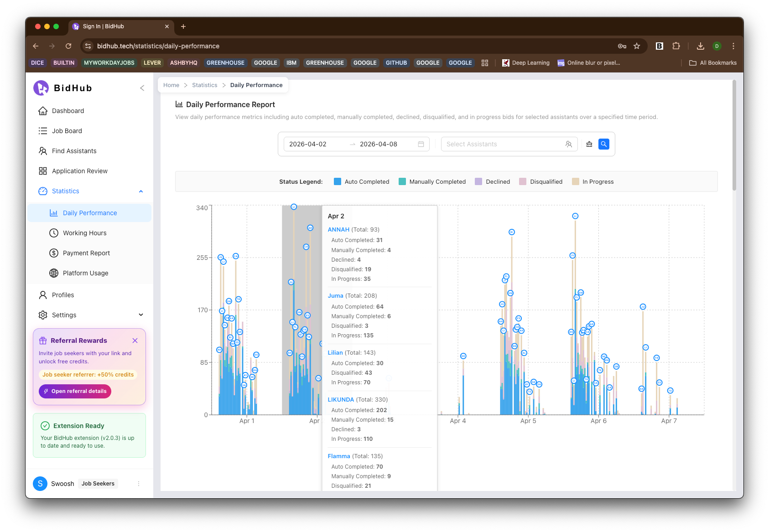The image size is (769, 532).
Task: Open the calendar icon in date range
Action: point(421,144)
